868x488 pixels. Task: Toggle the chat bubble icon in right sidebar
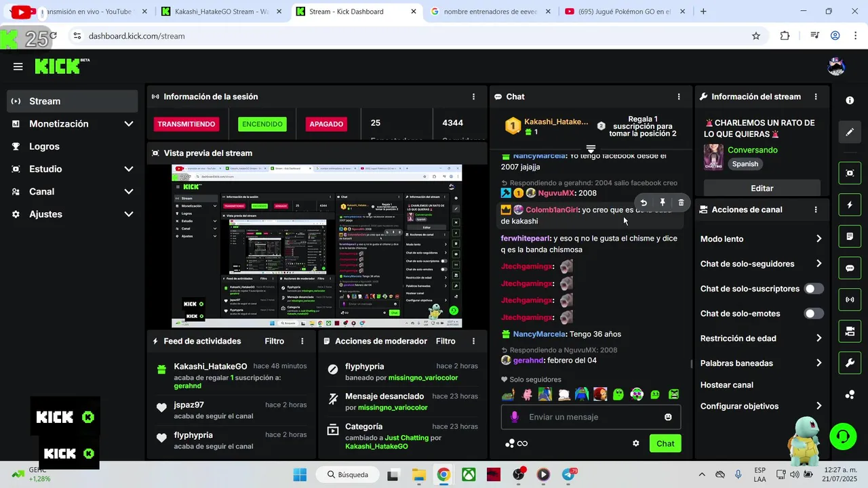click(x=850, y=268)
